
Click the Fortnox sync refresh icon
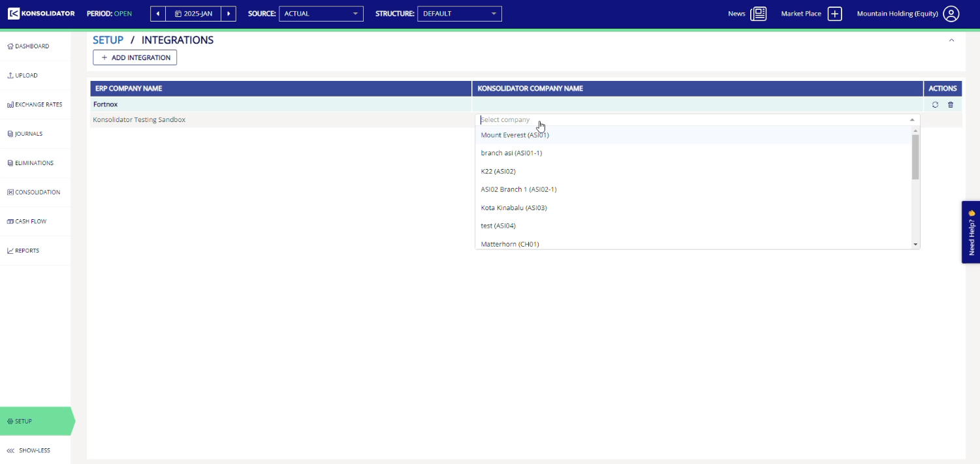(x=935, y=104)
